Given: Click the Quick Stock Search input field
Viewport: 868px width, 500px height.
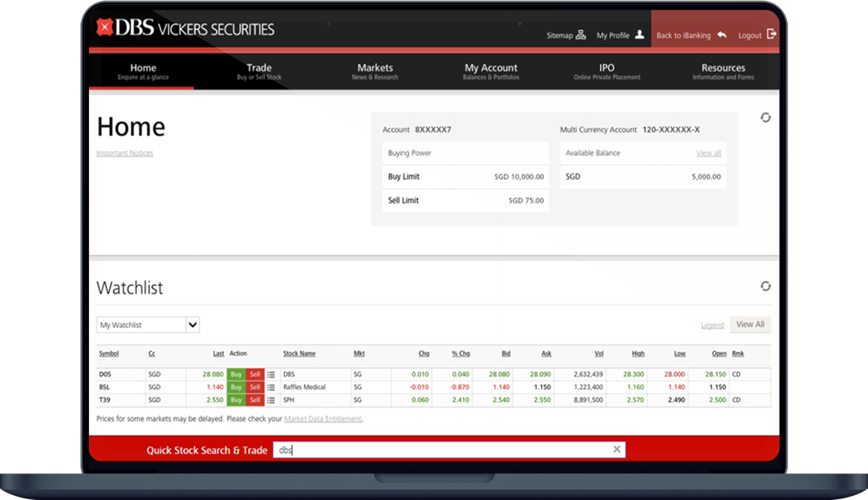Looking at the screenshot, I should coord(449,449).
